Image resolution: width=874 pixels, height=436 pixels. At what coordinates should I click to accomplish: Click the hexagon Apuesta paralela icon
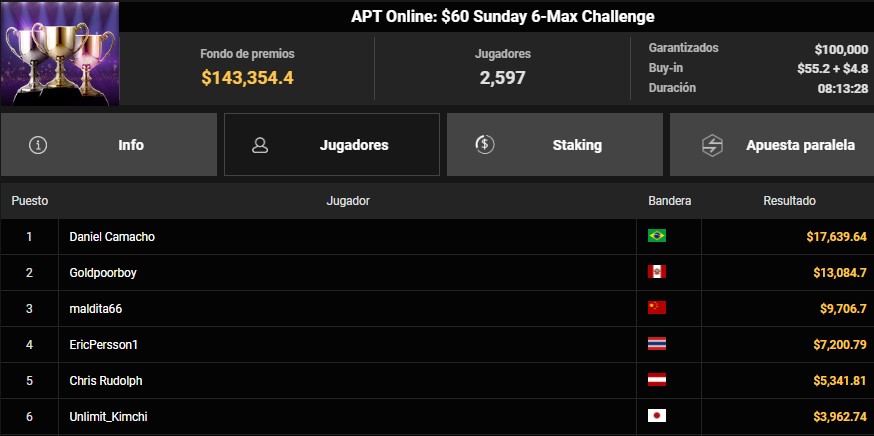point(712,146)
